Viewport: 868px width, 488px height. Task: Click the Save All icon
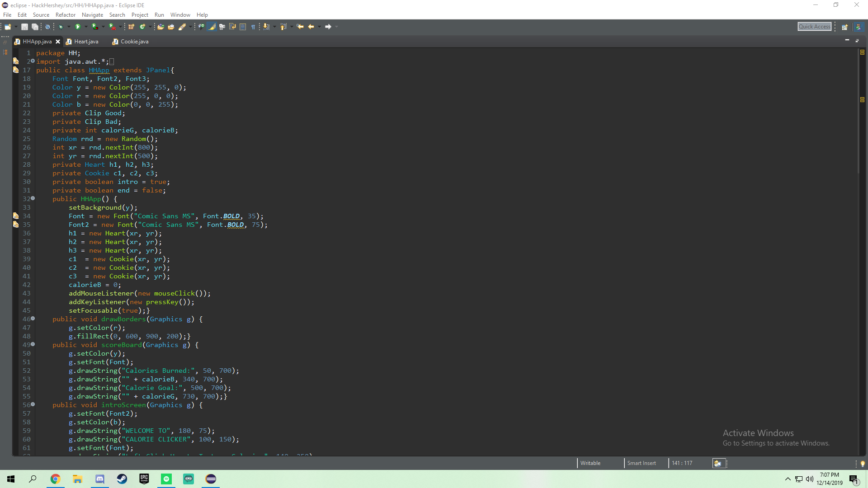[35, 27]
